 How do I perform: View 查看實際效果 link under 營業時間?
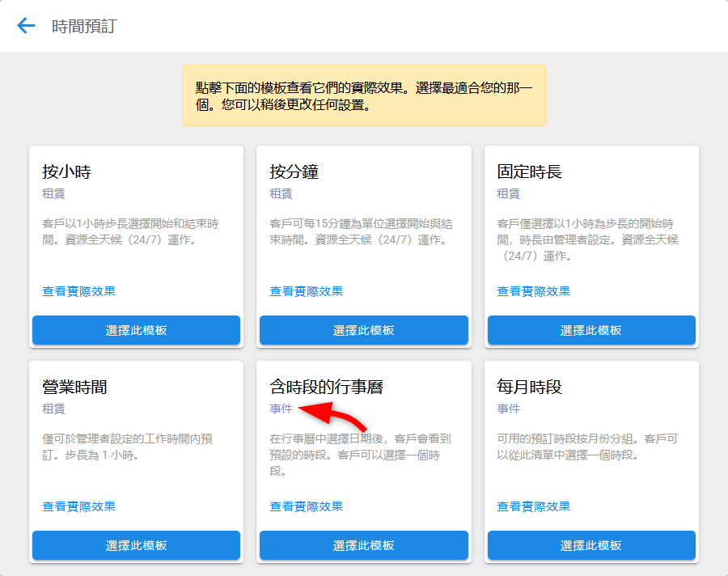point(78,506)
